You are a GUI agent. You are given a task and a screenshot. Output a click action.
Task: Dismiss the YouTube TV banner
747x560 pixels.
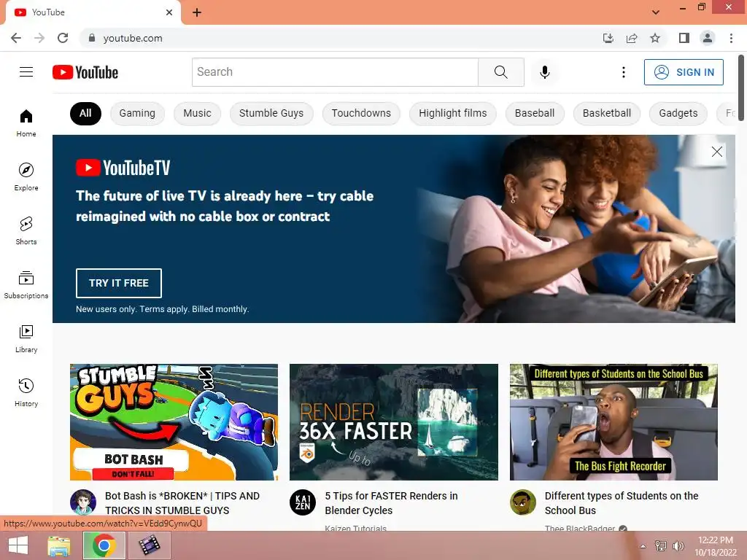pos(716,152)
